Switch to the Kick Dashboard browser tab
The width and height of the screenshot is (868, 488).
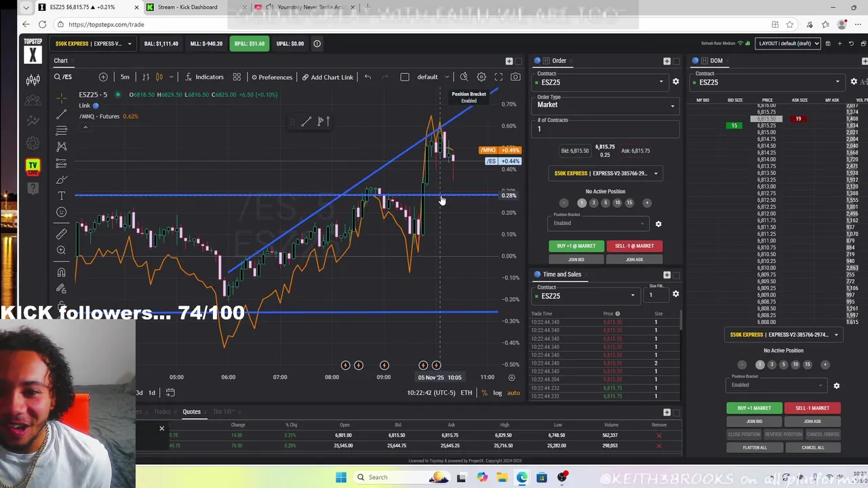pos(188,7)
